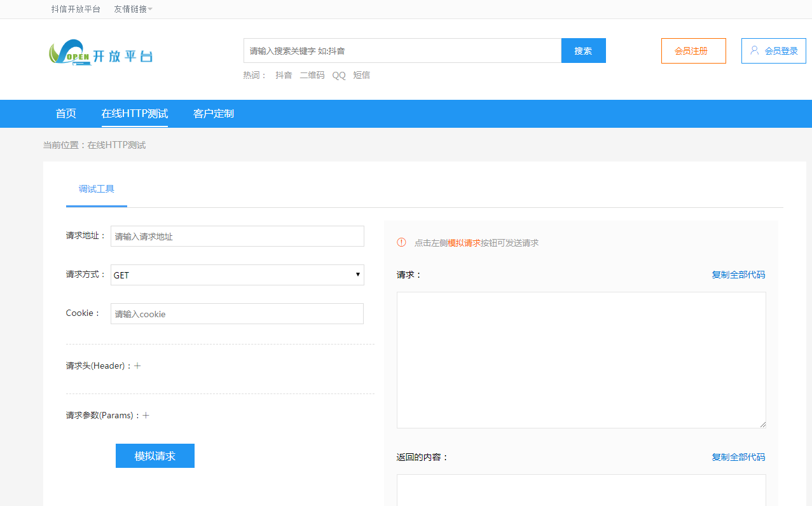Open the 请求方式 GET dropdown
The width and height of the screenshot is (812, 506).
pyautogui.click(x=237, y=275)
